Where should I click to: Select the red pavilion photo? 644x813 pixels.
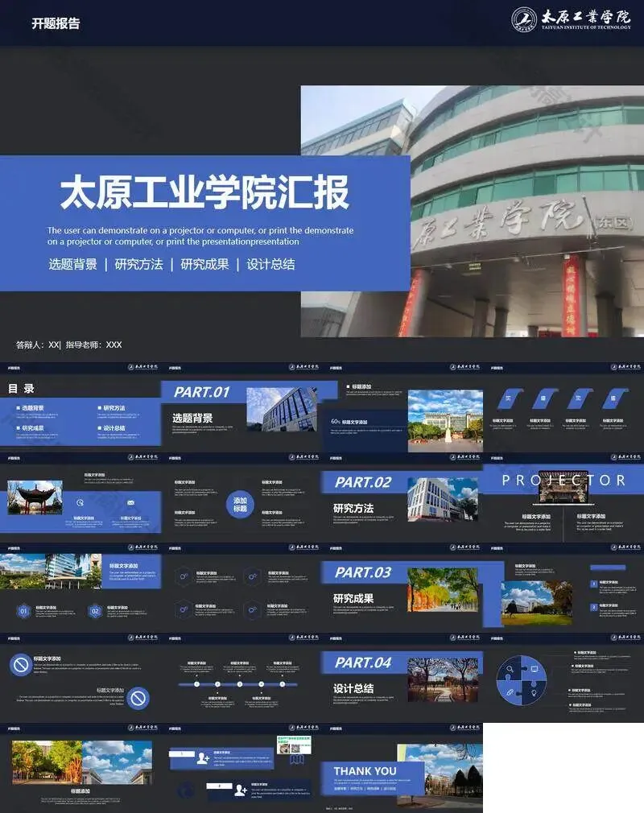click(35, 497)
